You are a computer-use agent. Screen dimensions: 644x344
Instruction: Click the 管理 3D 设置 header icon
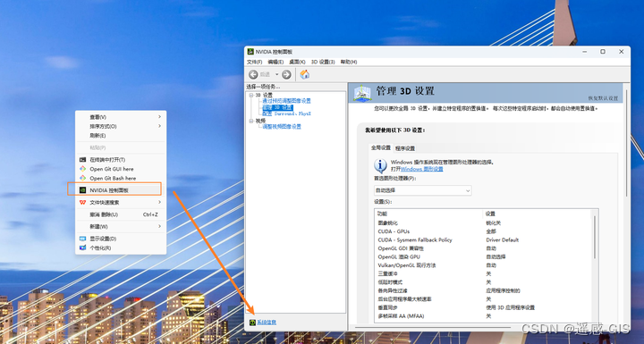[362, 94]
